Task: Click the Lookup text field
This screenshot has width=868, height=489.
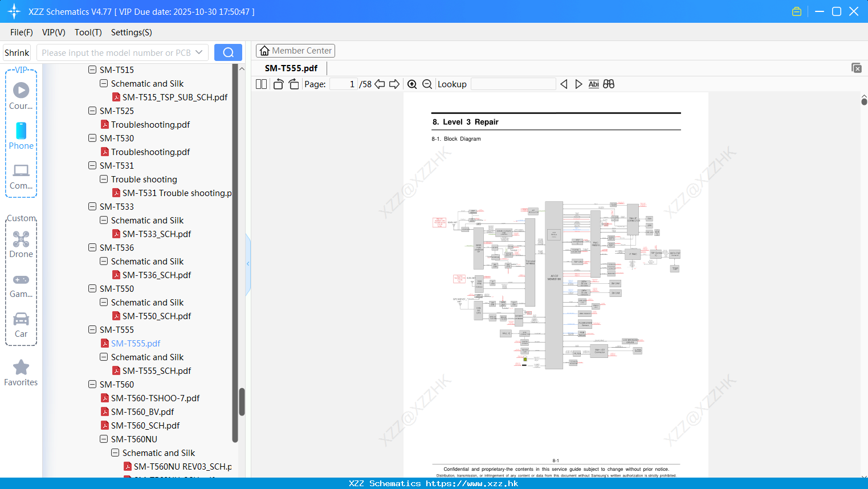Action: pyautogui.click(x=514, y=84)
